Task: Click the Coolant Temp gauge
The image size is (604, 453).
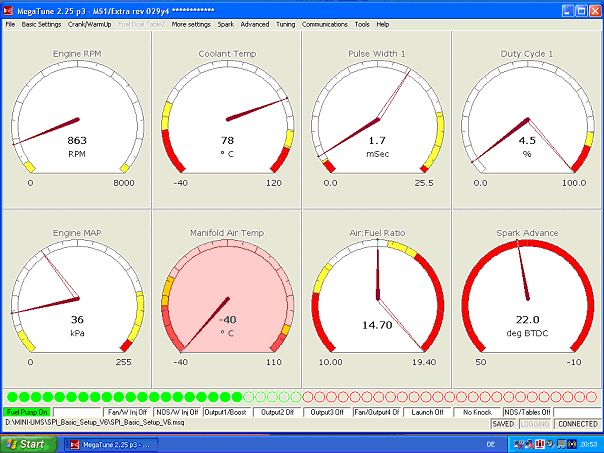Action: (x=226, y=118)
